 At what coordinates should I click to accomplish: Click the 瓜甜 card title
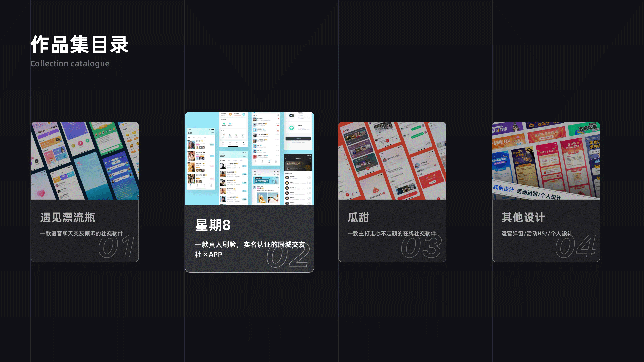358,218
